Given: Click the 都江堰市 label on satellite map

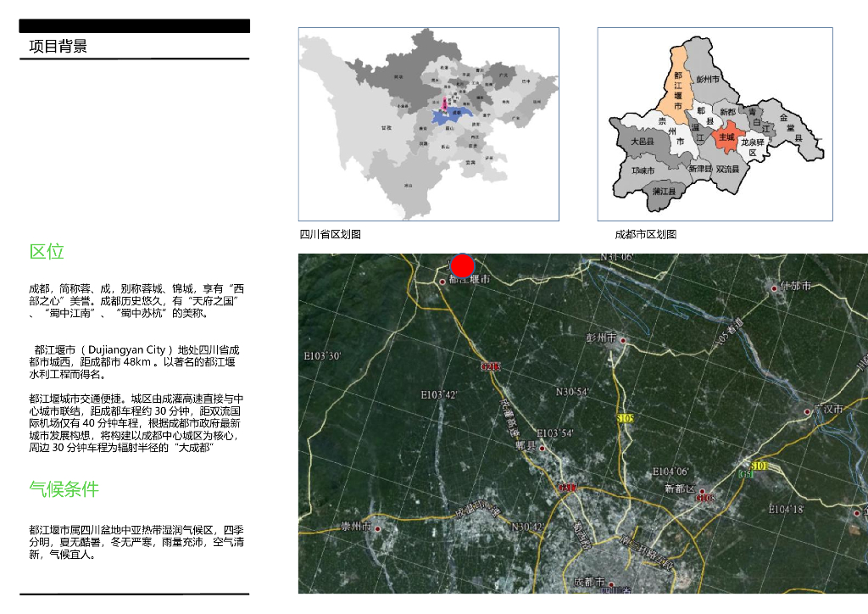Looking at the screenshot, I should (470, 280).
